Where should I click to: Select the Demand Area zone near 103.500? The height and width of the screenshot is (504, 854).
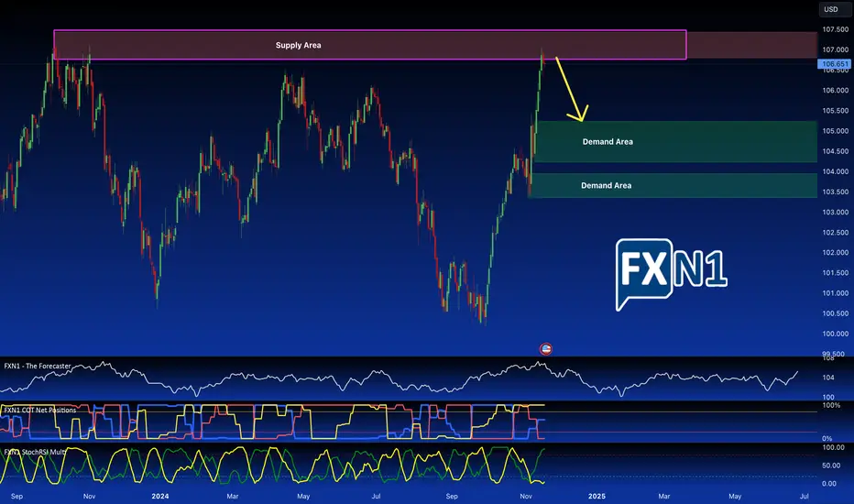click(x=673, y=185)
